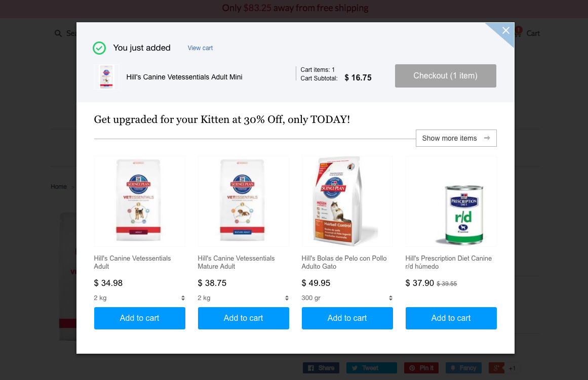Go to Home via the breadcrumb
The height and width of the screenshot is (380, 588).
(x=58, y=186)
